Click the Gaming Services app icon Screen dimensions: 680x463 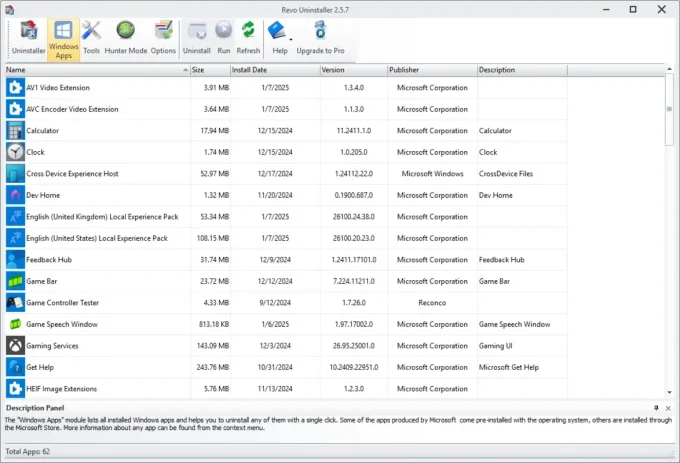[15, 345]
